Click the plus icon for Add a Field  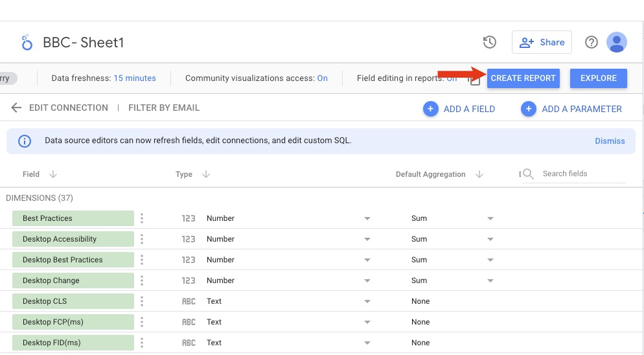[x=430, y=109]
